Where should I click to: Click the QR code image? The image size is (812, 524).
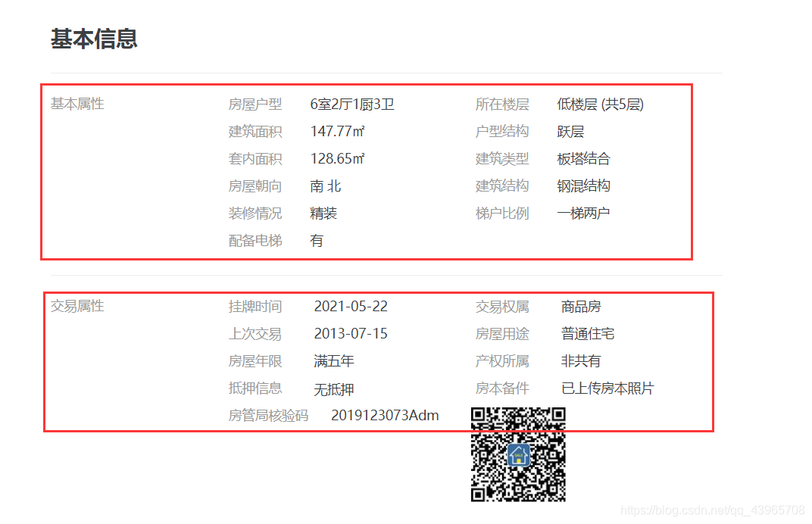[518, 454]
